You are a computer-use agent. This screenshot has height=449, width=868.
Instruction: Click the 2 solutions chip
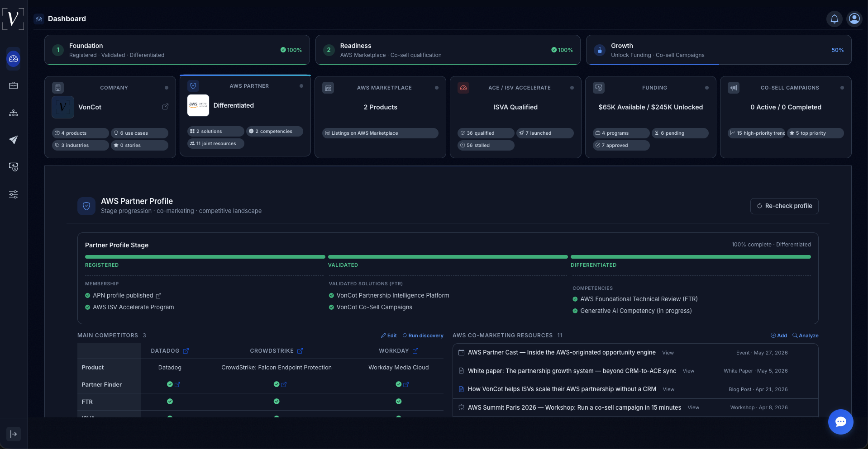pos(215,131)
